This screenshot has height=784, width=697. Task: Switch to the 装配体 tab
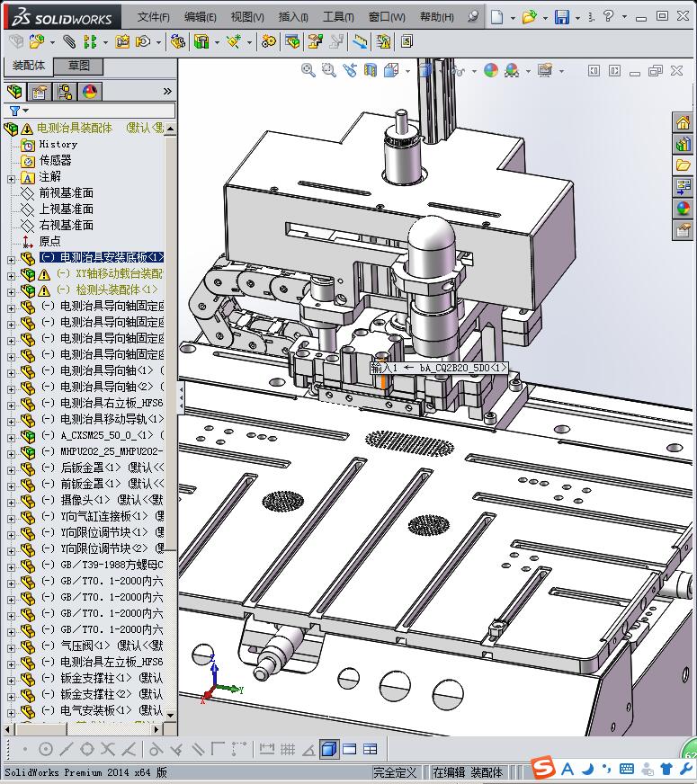[x=29, y=66]
